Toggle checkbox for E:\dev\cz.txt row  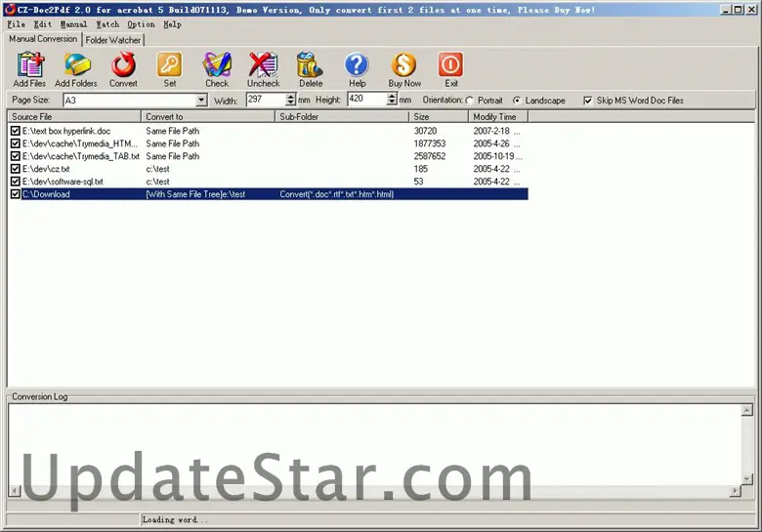coord(16,169)
